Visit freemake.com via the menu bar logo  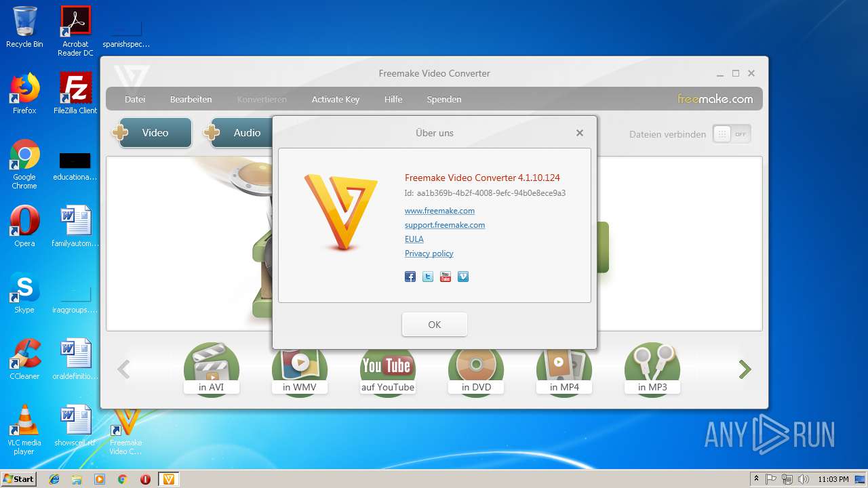coord(715,99)
